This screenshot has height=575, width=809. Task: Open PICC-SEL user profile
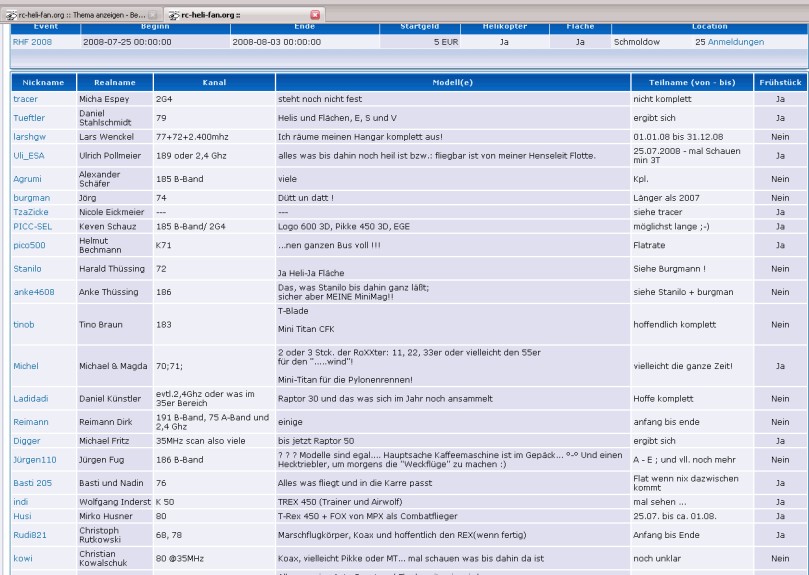point(33,226)
